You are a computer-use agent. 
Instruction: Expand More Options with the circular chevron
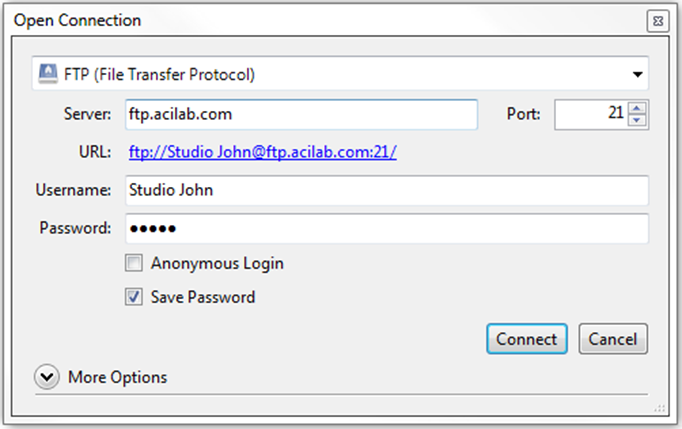[x=47, y=377]
